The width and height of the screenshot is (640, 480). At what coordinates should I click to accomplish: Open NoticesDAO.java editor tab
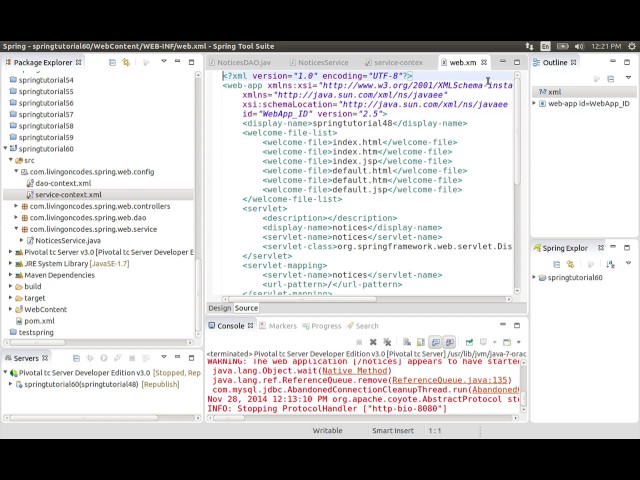(240, 62)
